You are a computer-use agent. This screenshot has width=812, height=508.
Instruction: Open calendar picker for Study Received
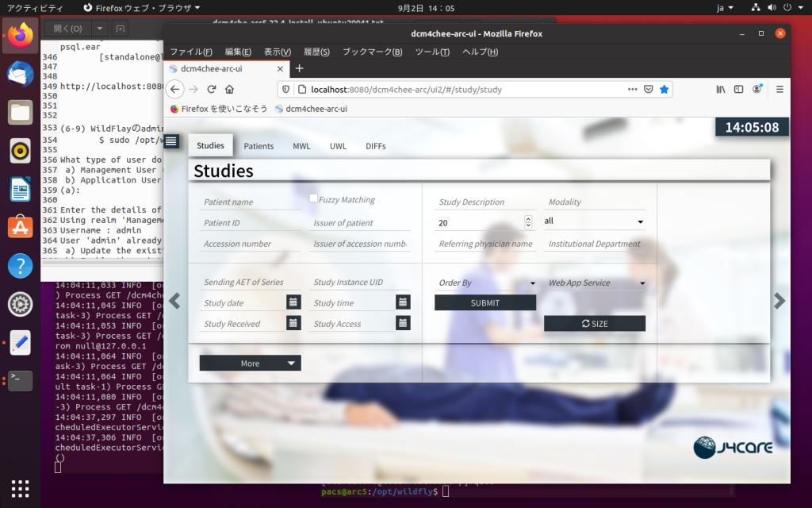(x=293, y=323)
